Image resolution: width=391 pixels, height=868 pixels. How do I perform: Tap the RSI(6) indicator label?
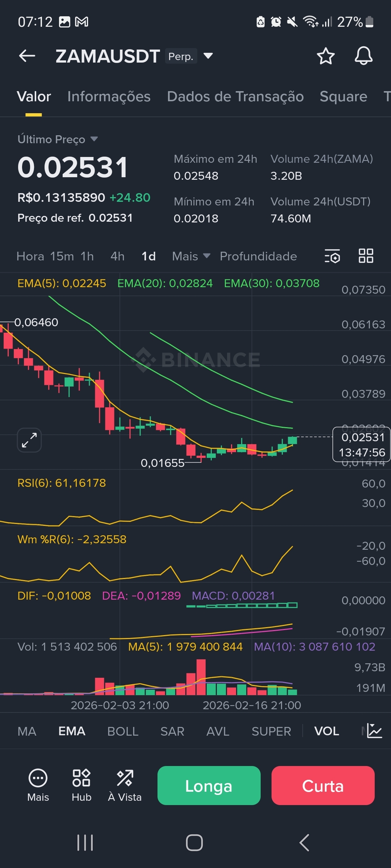tap(62, 483)
